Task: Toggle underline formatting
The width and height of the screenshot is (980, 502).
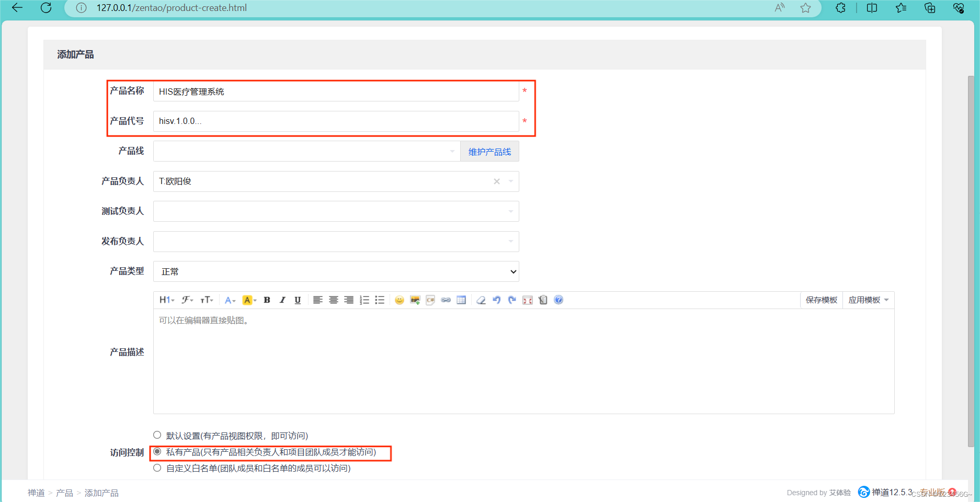Action: coord(298,300)
